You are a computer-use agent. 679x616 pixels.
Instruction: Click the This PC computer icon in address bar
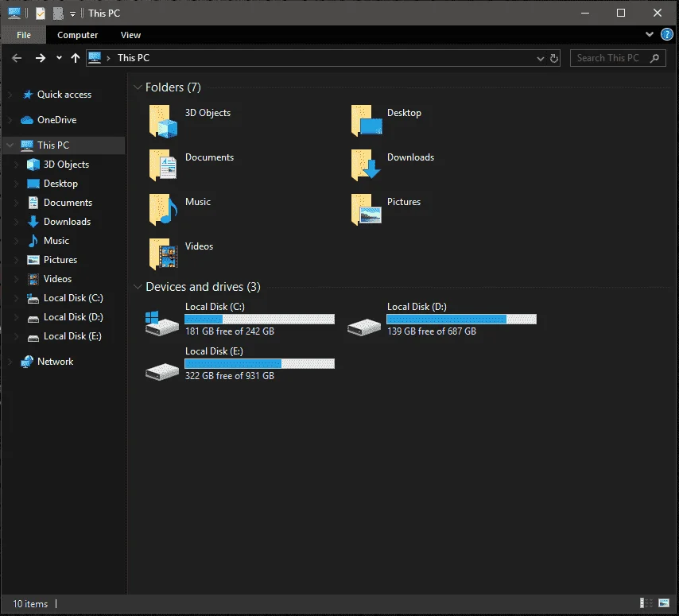coord(95,57)
